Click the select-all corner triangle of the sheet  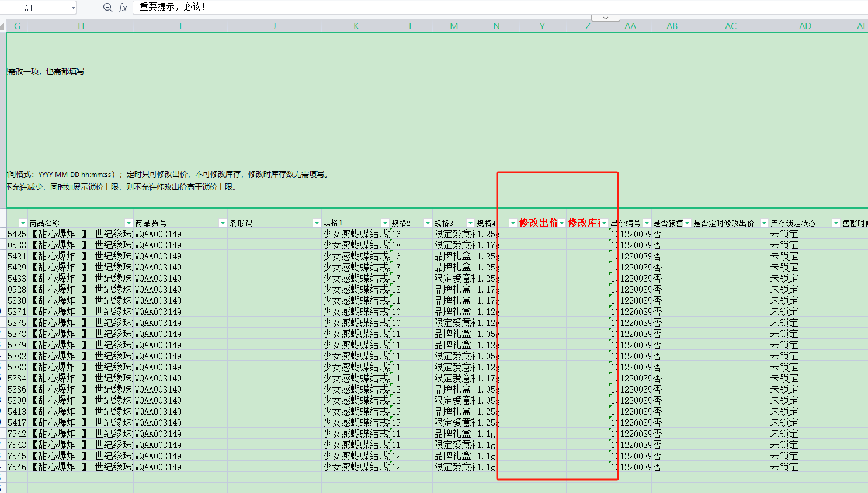click(3, 26)
